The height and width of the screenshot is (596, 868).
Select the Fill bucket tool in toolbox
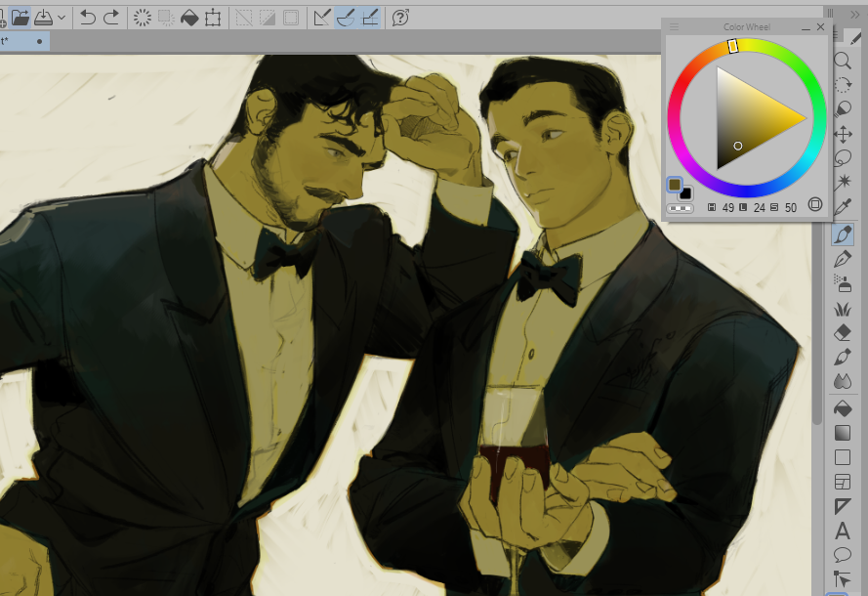843,408
